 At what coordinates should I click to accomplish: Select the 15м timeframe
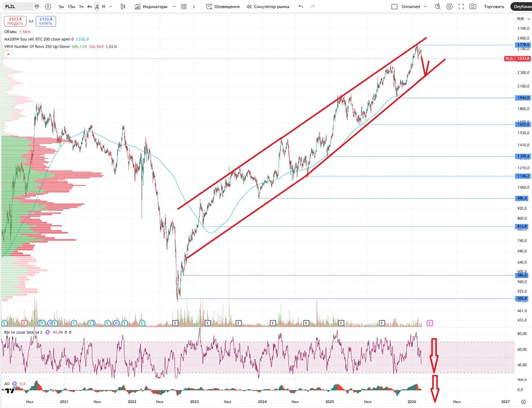pyautogui.click(x=71, y=6)
